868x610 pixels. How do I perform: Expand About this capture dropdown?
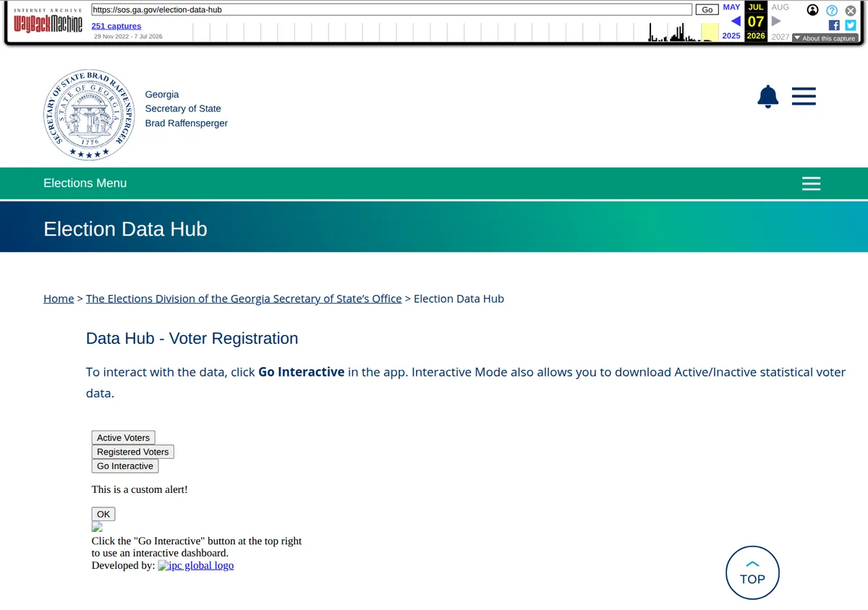(x=824, y=38)
